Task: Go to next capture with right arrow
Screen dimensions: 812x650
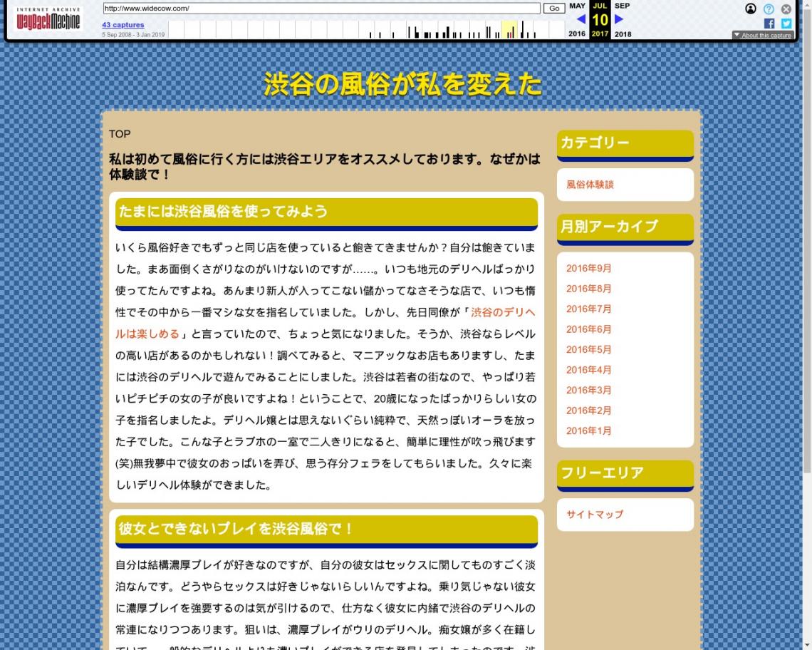Action: click(619, 19)
